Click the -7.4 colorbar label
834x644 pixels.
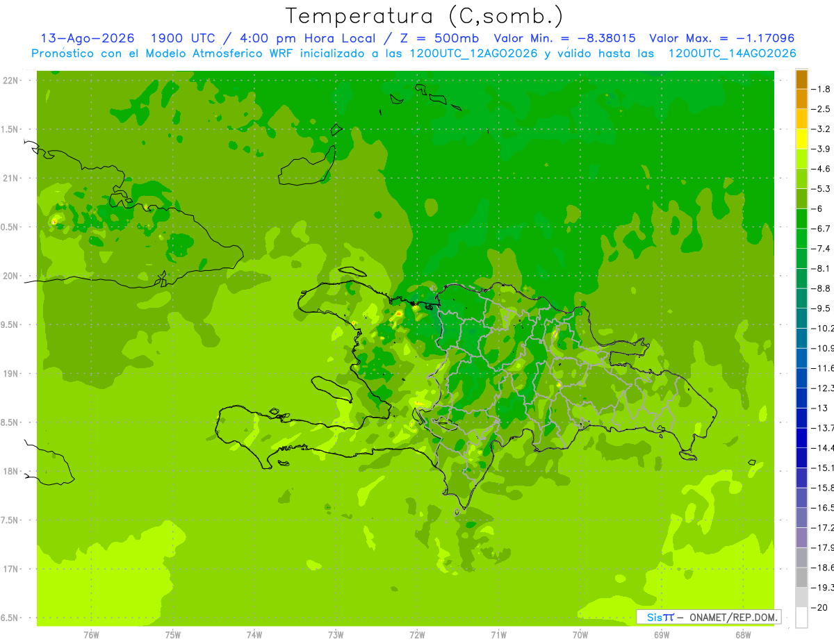click(x=820, y=249)
